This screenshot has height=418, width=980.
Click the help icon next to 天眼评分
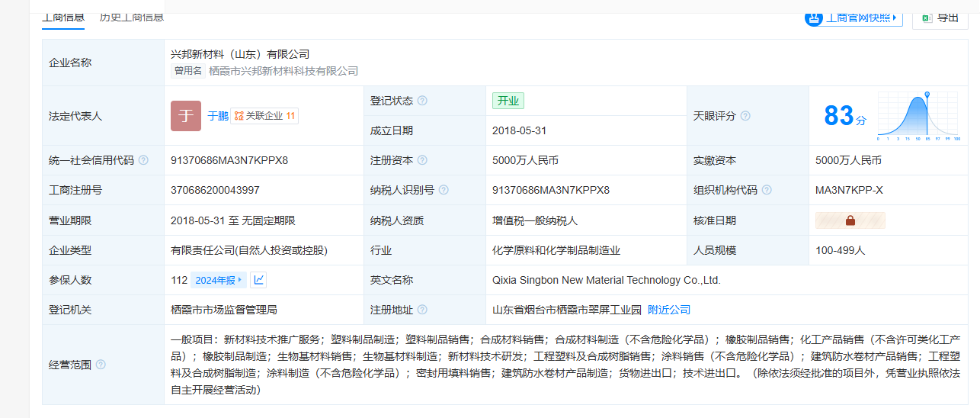coord(745,116)
